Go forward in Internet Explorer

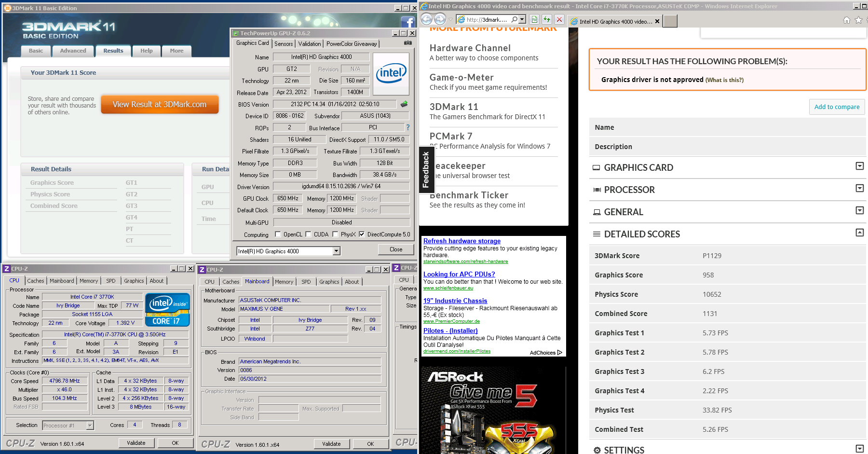[x=440, y=19]
